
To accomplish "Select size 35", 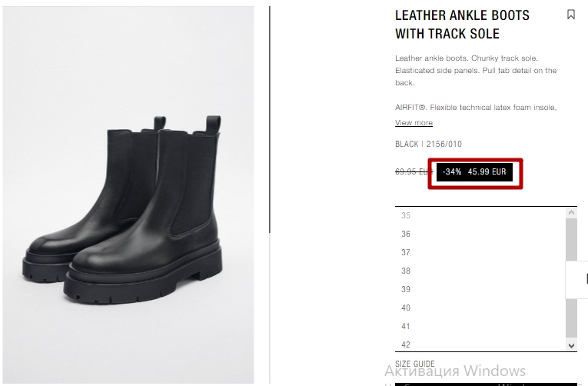I will click(406, 216).
